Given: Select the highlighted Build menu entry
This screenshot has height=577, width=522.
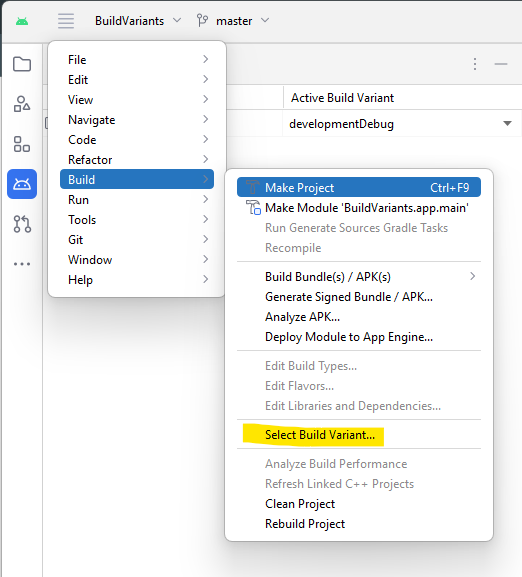Looking at the screenshot, I should pyautogui.click(x=137, y=179).
